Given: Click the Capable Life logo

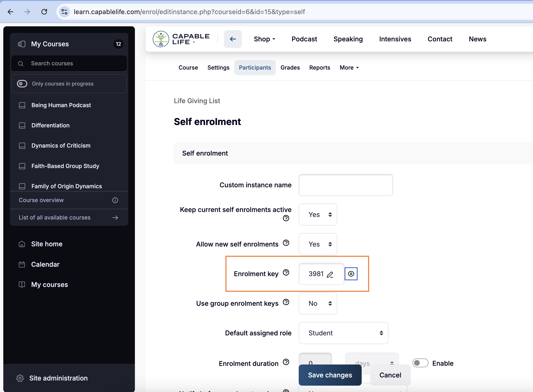Looking at the screenshot, I should click(x=181, y=39).
